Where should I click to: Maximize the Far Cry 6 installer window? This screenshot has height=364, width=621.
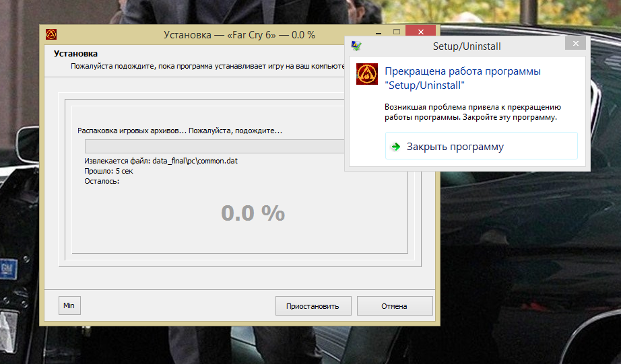tap(397, 32)
